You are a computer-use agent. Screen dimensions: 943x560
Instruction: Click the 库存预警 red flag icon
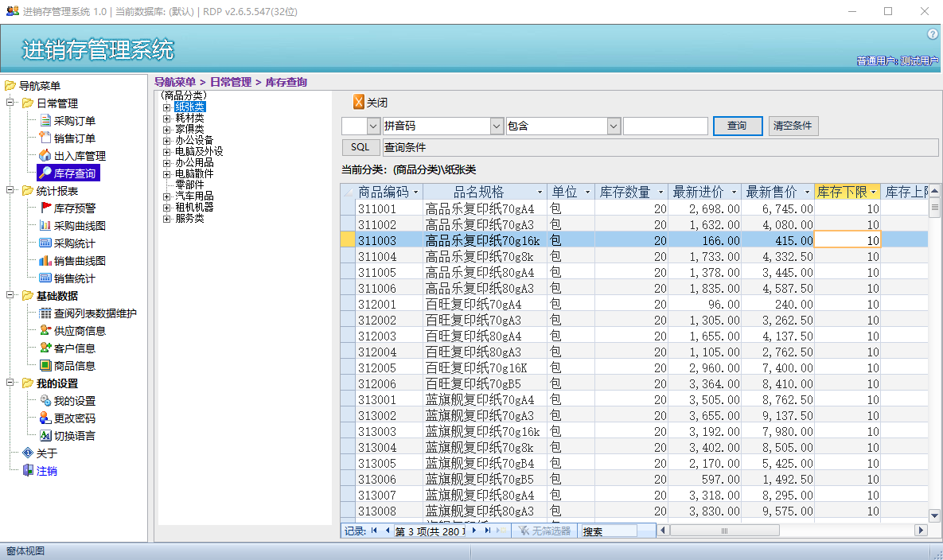pos(45,208)
